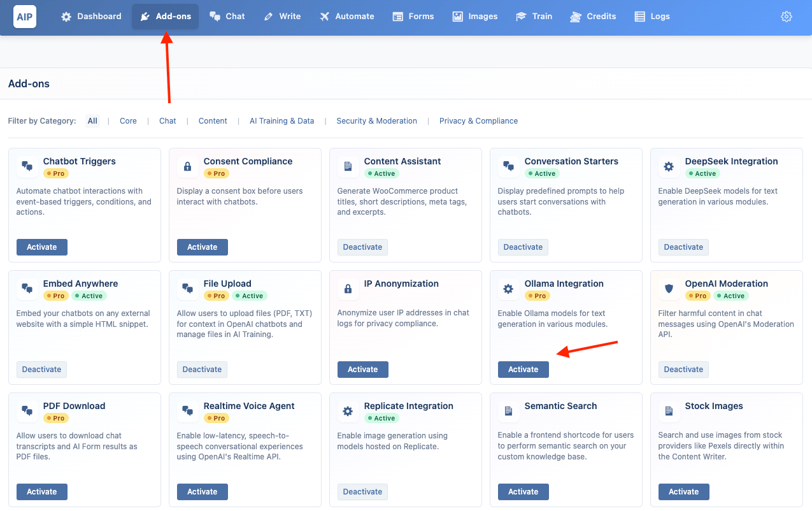Click the Stock Images document icon
Viewport: 812px width, 511px height.
click(x=669, y=411)
